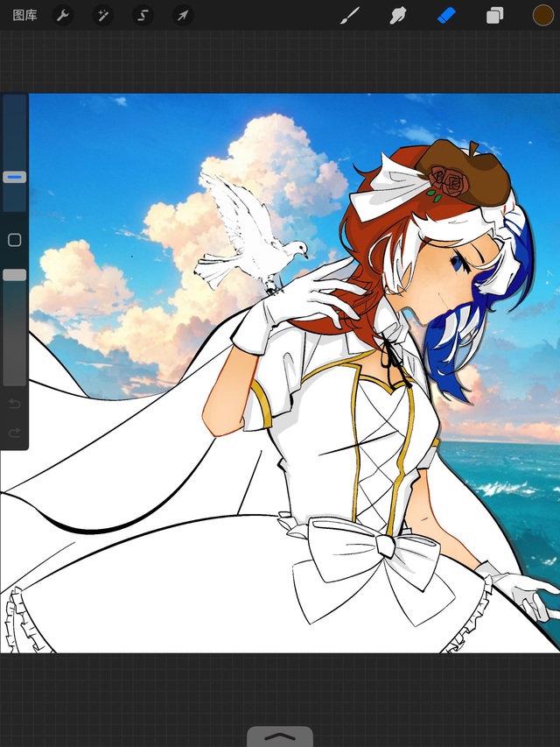Select the Eraser tool
The width and height of the screenshot is (560, 747).
pos(446,16)
